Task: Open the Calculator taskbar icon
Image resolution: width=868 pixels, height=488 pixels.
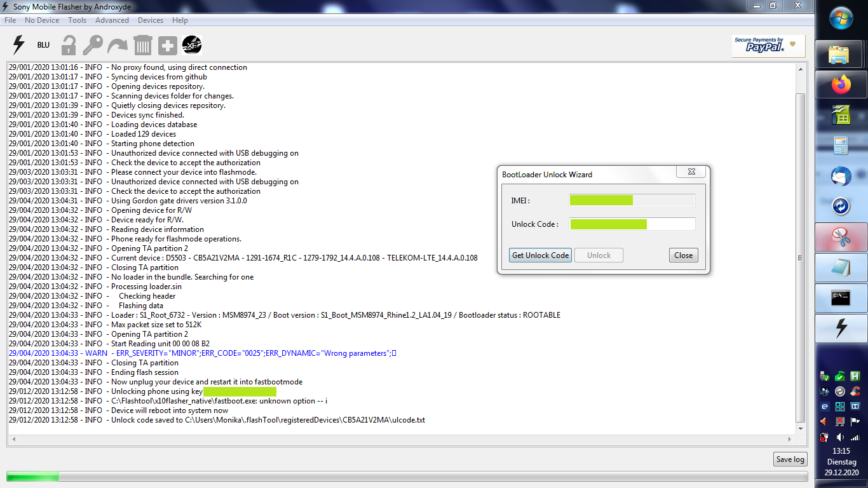Action: pyautogui.click(x=841, y=146)
